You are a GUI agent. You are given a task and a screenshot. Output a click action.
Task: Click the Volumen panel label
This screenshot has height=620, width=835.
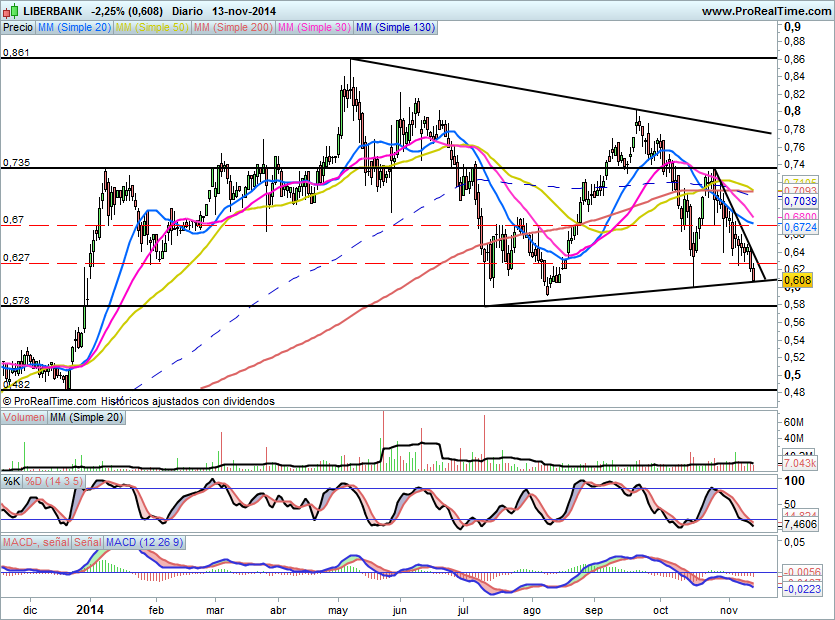pyautogui.click(x=24, y=417)
